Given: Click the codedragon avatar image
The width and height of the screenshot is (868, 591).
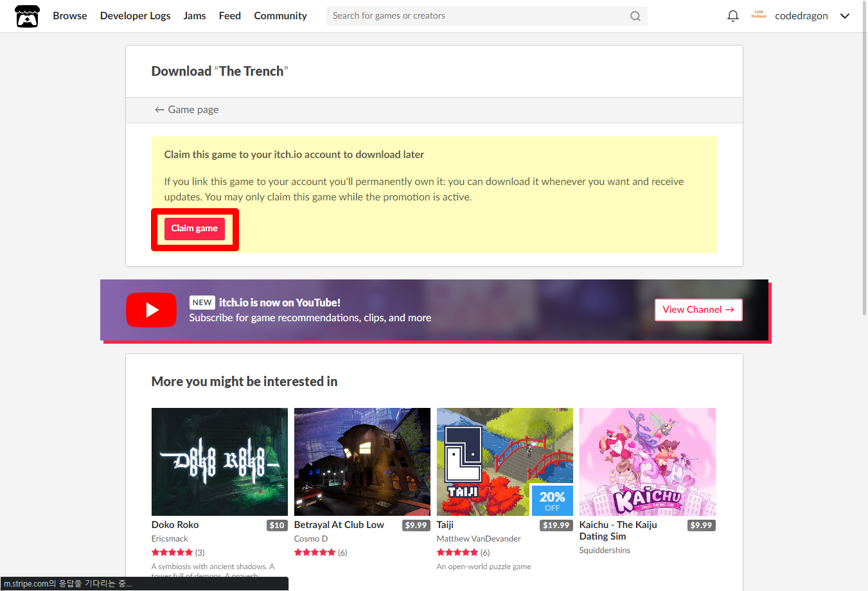Looking at the screenshot, I should 759,15.
